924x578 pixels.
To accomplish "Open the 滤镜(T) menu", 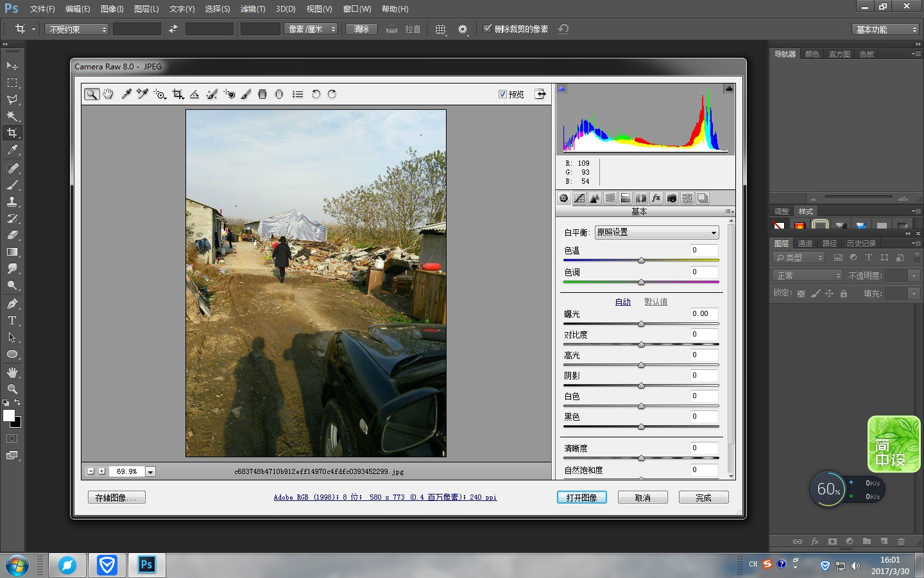I will 252,9.
